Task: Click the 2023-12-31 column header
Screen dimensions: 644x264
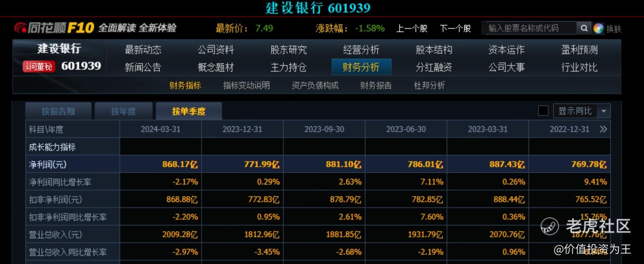Action: (242, 129)
